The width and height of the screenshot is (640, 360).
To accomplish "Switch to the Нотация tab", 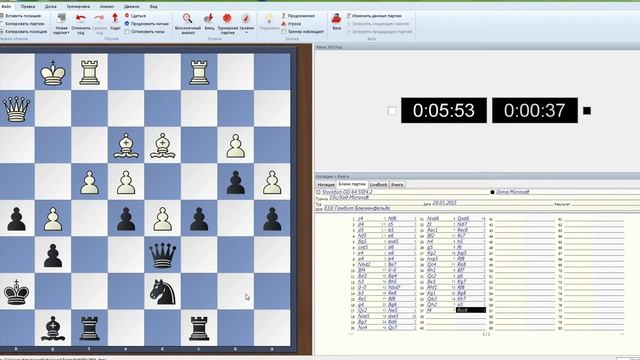I will [x=326, y=184].
